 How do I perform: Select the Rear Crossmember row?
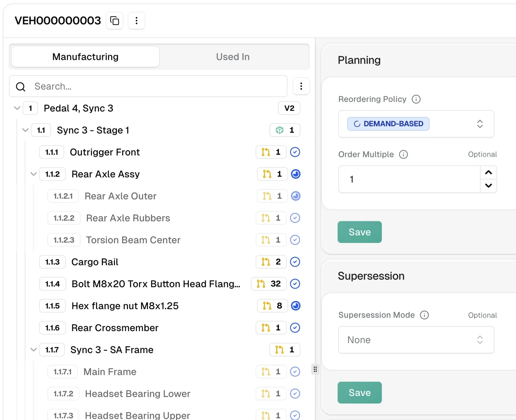coord(169,328)
